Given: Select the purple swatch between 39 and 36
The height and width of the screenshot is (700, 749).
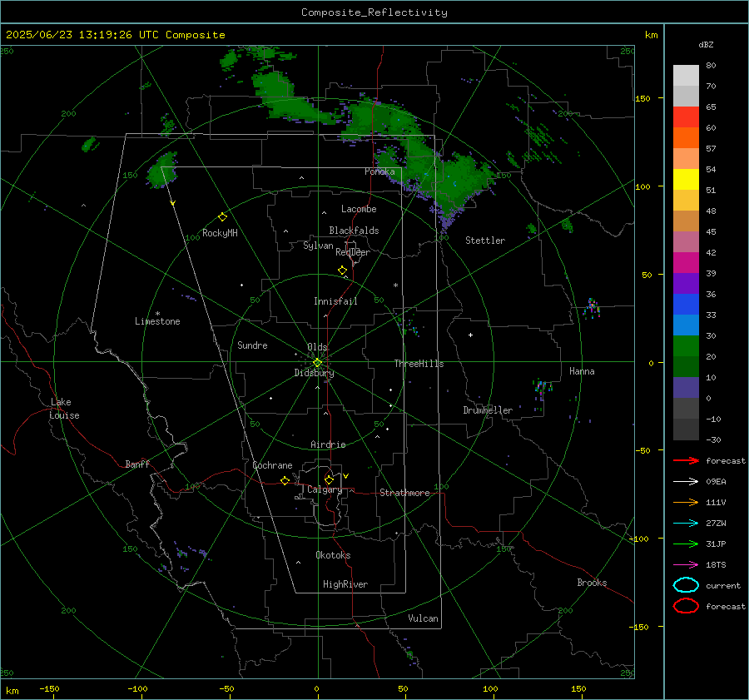Looking at the screenshot, I should click(x=686, y=284).
